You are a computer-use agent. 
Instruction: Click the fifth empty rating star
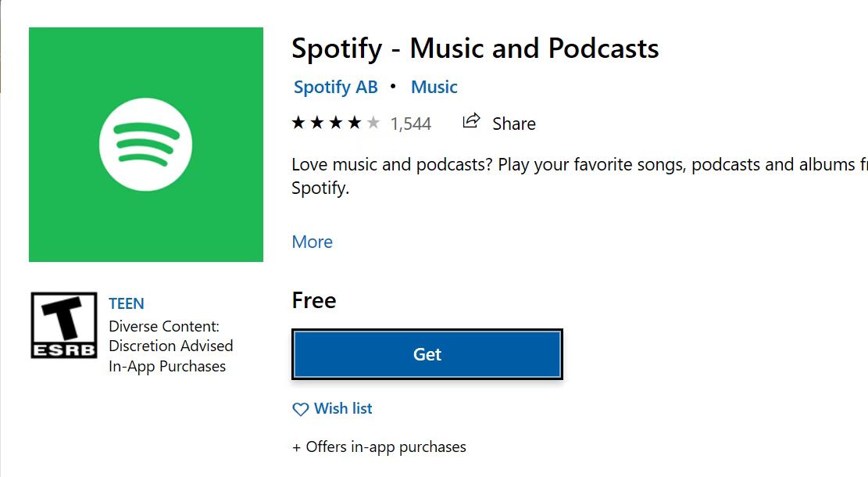[373, 123]
